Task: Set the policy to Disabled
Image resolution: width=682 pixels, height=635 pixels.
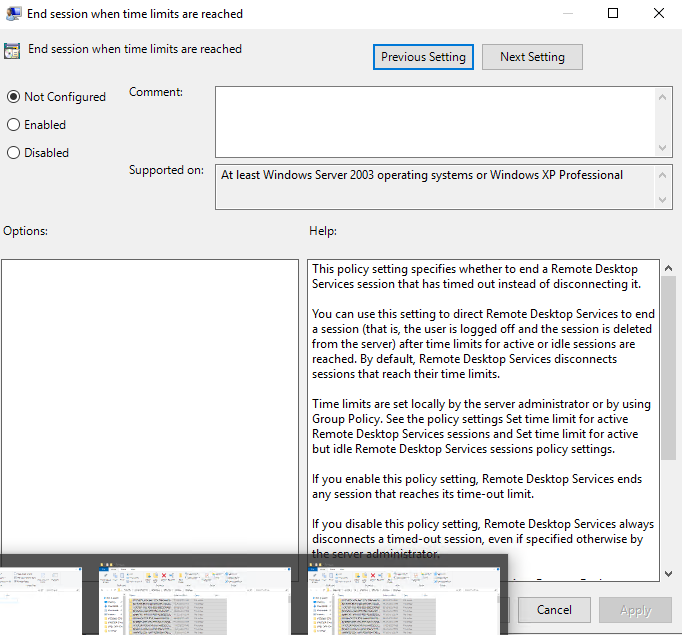Action: coord(13,153)
